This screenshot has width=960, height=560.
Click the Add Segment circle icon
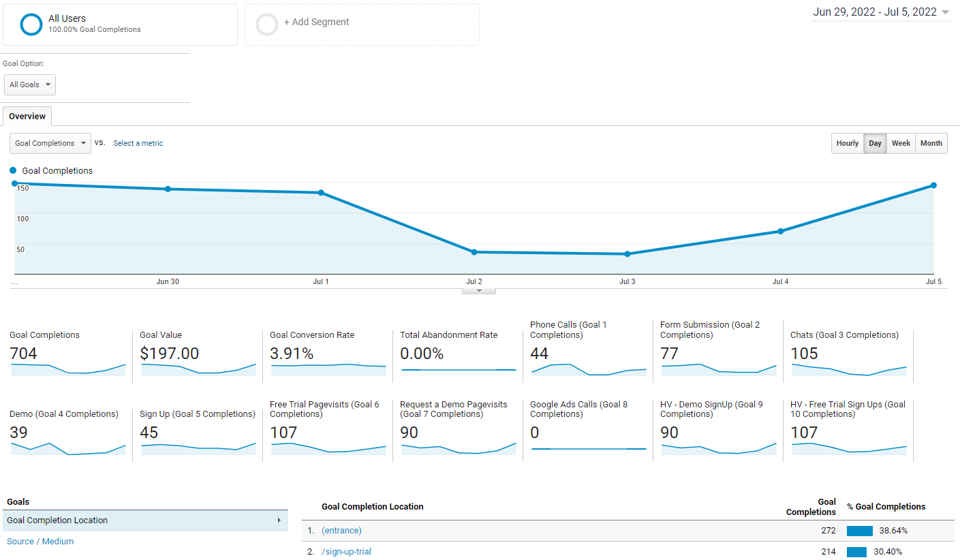click(267, 24)
